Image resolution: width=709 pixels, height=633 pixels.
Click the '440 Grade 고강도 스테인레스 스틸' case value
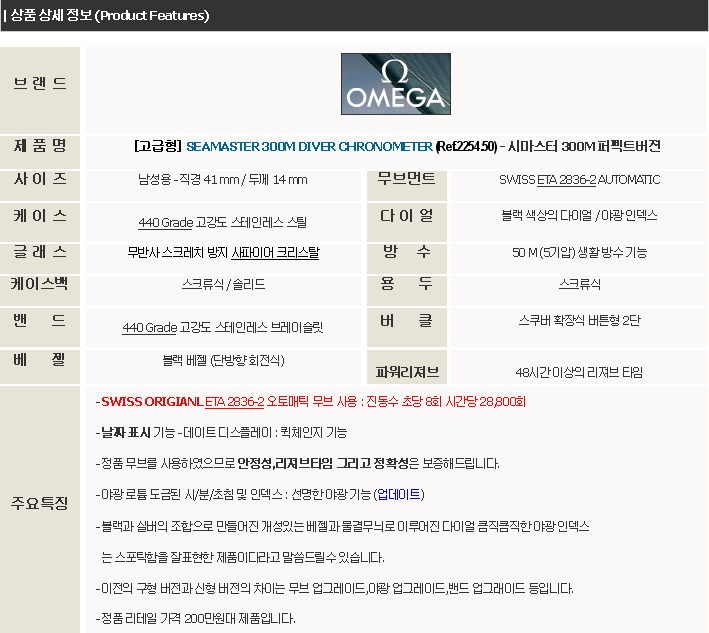(x=222, y=222)
